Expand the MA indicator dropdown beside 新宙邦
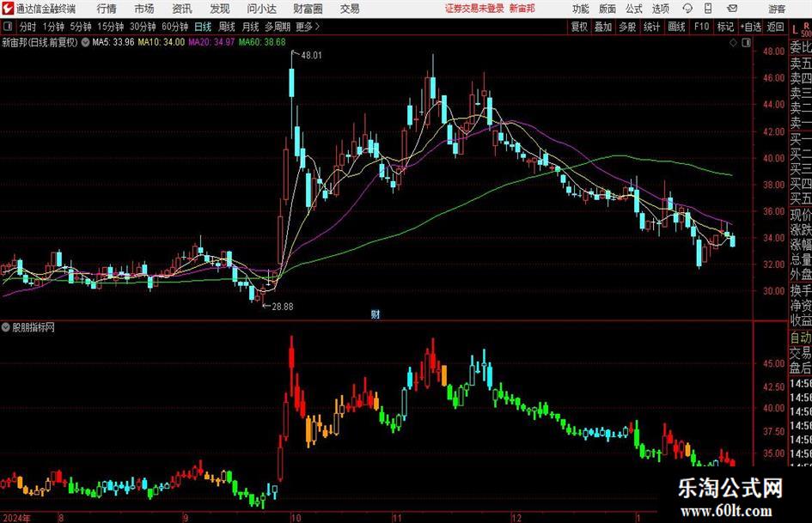812x523 pixels. pos(85,42)
